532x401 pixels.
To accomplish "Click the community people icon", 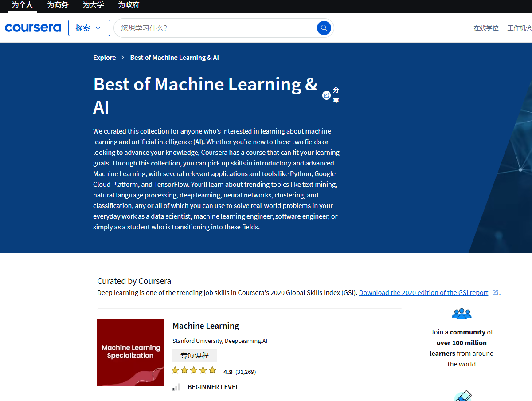I will [461, 314].
